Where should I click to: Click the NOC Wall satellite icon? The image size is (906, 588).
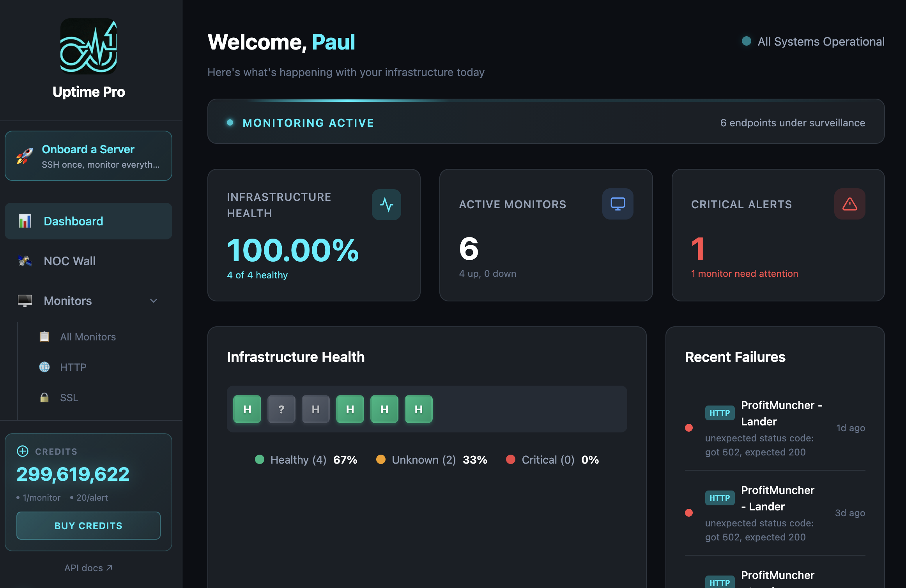25,261
